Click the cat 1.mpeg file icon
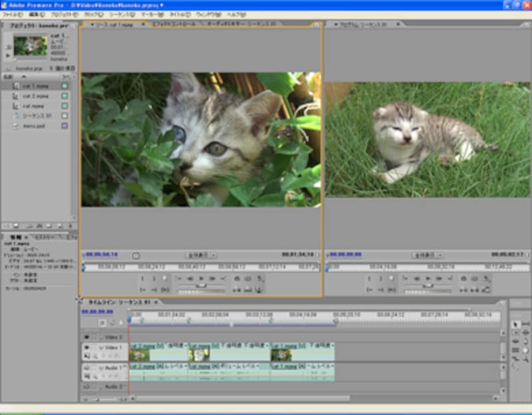This screenshot has width=532, height=415. [17, 86]
